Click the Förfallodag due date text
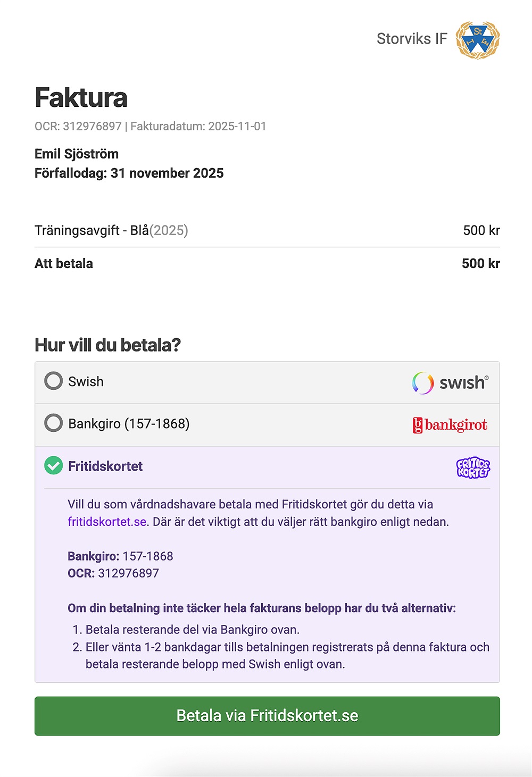 [129, 173]
